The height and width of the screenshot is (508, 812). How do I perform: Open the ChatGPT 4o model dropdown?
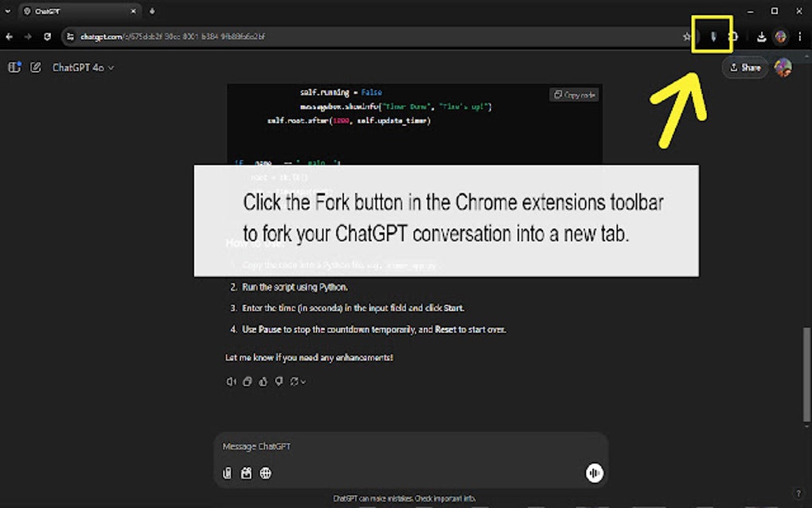click(x=81, y=67)
